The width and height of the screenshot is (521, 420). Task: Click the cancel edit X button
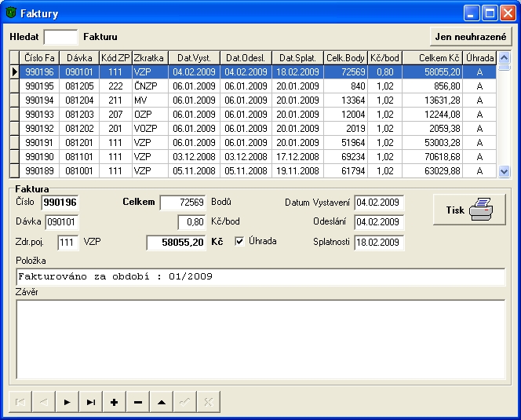pos(209,402)
